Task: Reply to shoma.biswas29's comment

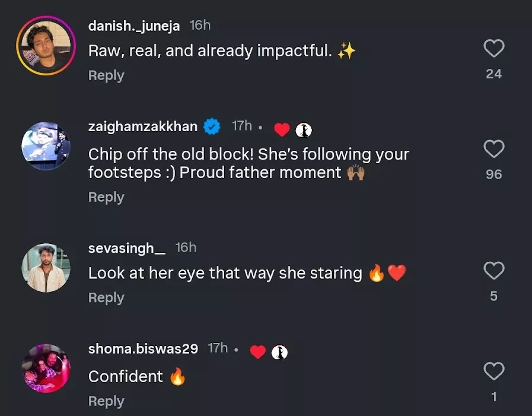Action: point(106,401)
